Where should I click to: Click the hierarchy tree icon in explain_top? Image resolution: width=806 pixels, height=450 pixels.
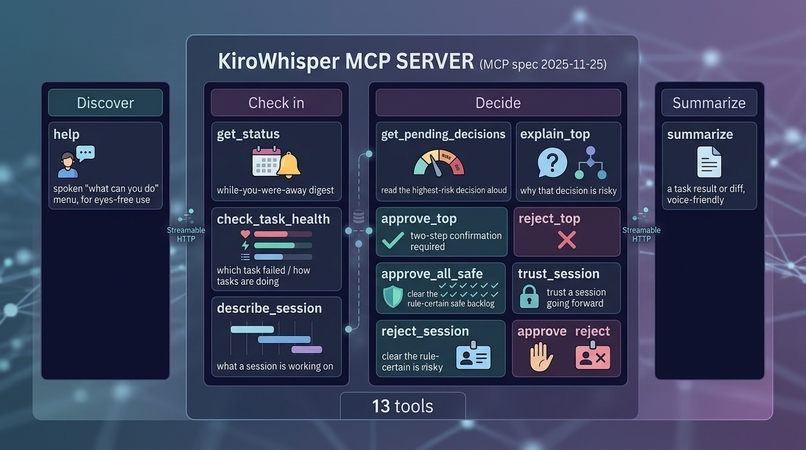click(591, 163)
